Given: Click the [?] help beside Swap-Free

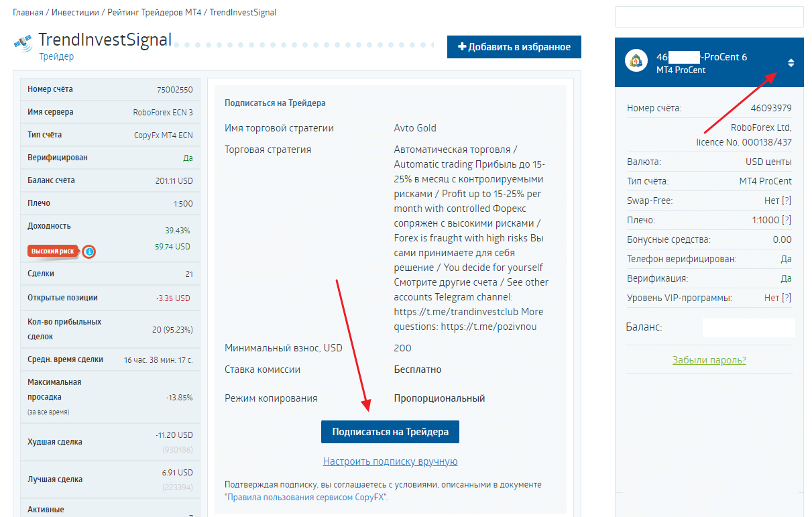Looking at the screenshot, I should pos(787,200).
